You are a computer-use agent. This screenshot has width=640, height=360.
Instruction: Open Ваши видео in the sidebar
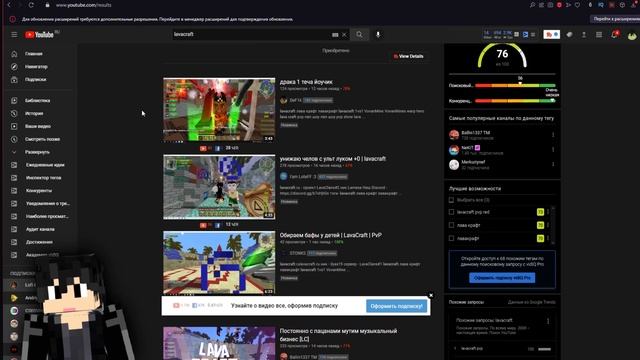(39, 127)
